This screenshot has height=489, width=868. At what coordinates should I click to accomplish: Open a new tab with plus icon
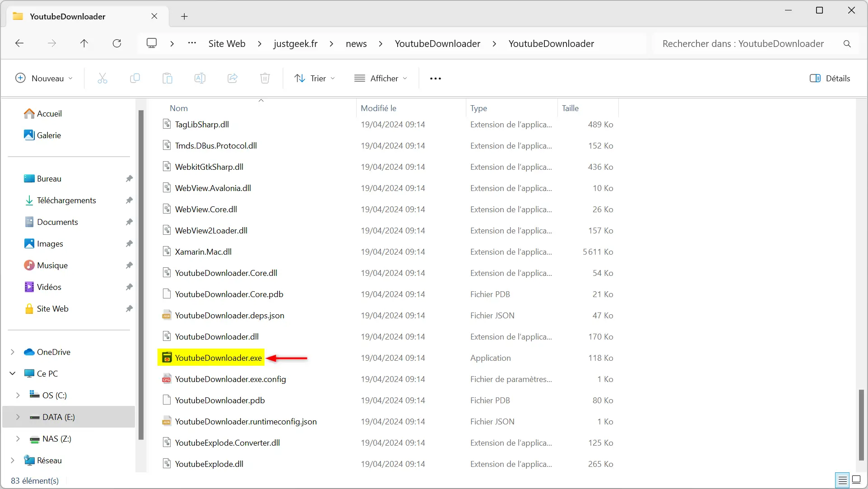tap(184, 17)
